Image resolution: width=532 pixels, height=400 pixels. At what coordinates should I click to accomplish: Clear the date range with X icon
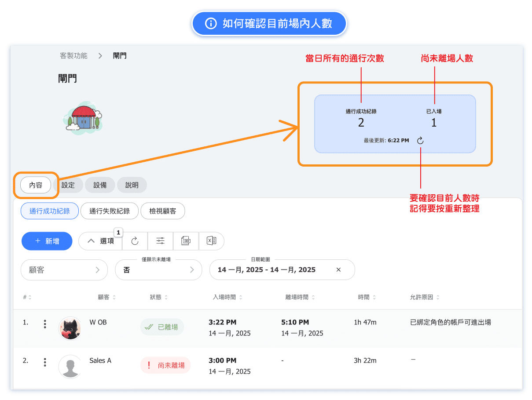[338, 270]
